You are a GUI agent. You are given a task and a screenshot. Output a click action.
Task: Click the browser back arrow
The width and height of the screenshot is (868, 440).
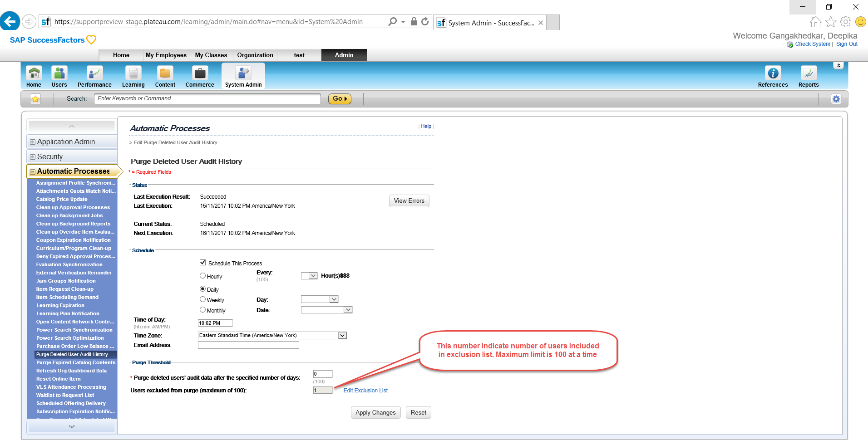[x=10, y=21]
